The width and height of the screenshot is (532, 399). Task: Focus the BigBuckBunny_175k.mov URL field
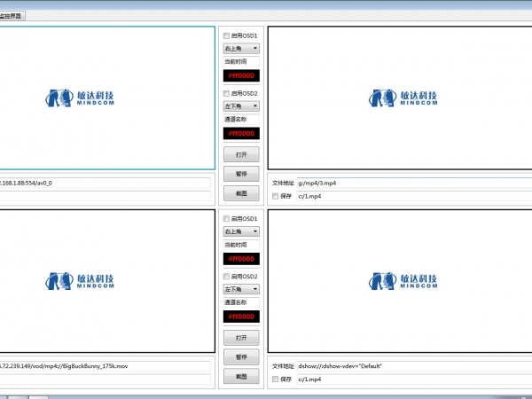105,365
